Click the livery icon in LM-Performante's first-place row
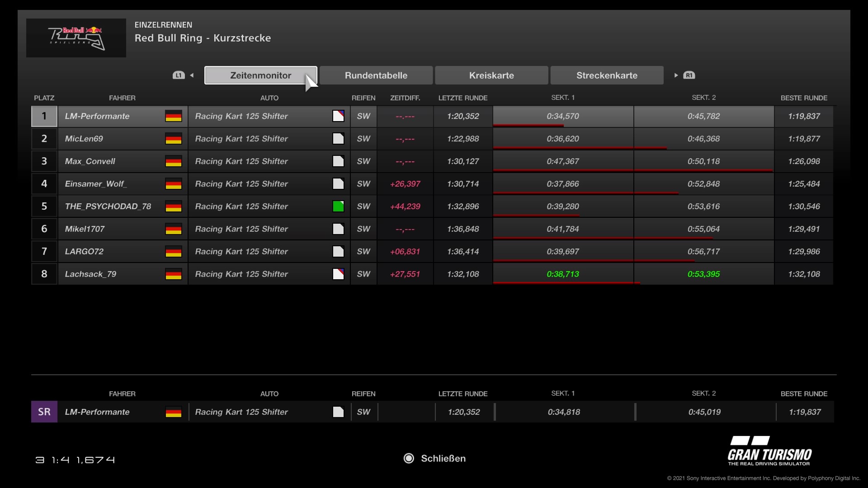This screenshot has height=488, width=868. [x=338, y=116]
